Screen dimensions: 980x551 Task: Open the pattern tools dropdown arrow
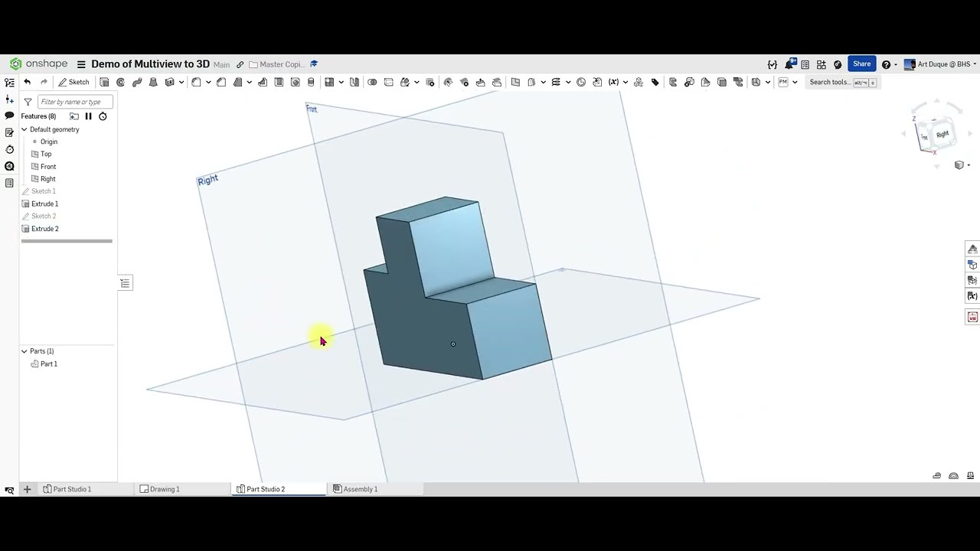341,82
